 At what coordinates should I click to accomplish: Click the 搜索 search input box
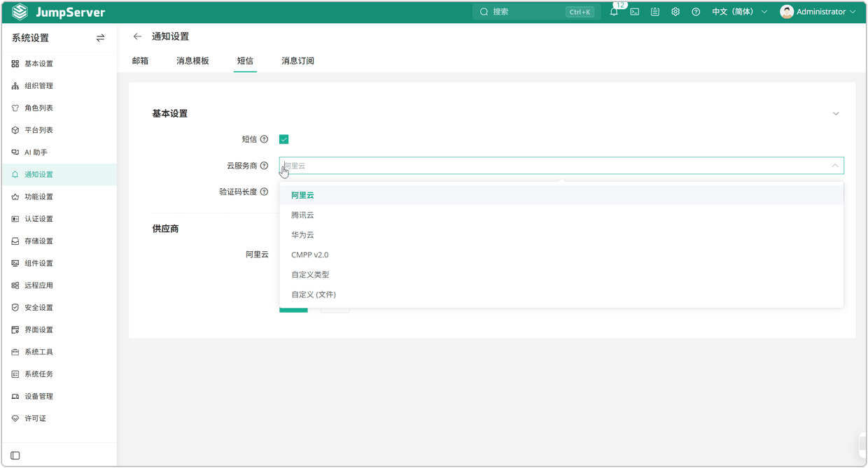click(537, 12)
